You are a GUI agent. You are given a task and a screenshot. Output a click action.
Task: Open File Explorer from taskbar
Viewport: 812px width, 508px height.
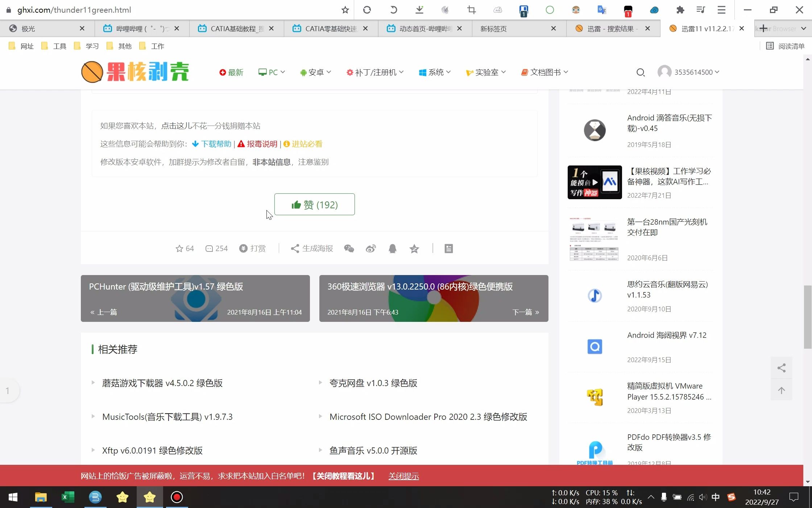point(41,497)
